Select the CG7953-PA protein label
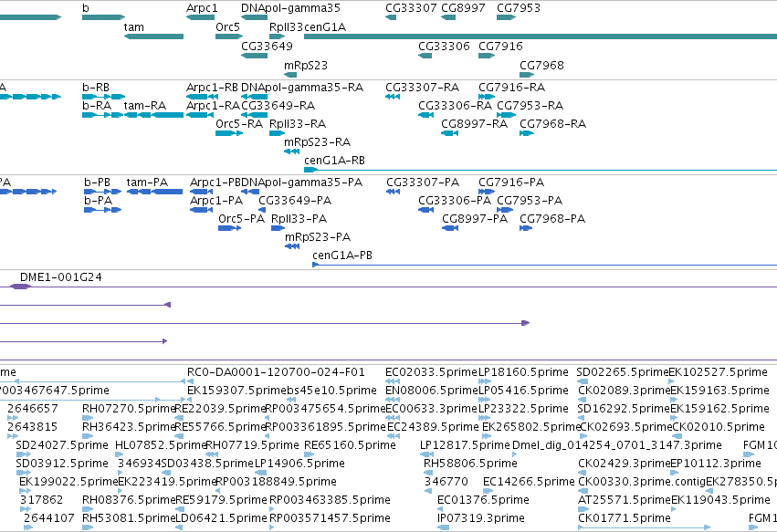Image resolution: width=777 pixels, height=532 pixels. tap(530, 201)
